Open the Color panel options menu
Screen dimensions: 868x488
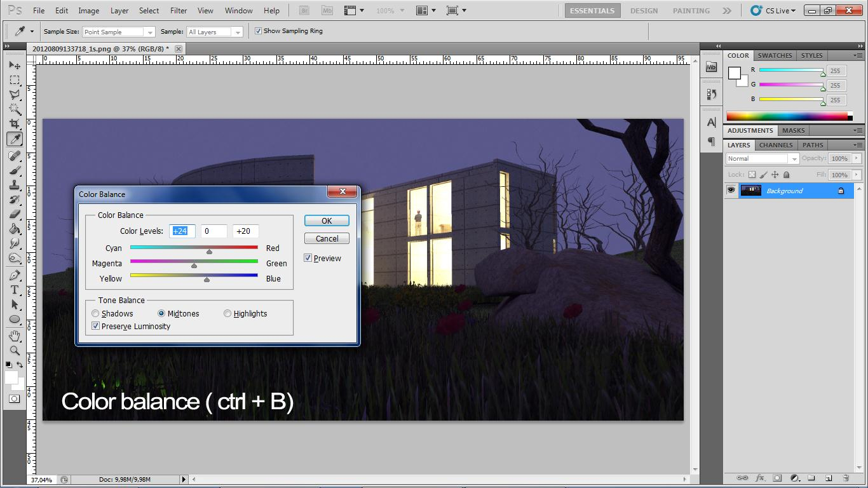(857, 55)
